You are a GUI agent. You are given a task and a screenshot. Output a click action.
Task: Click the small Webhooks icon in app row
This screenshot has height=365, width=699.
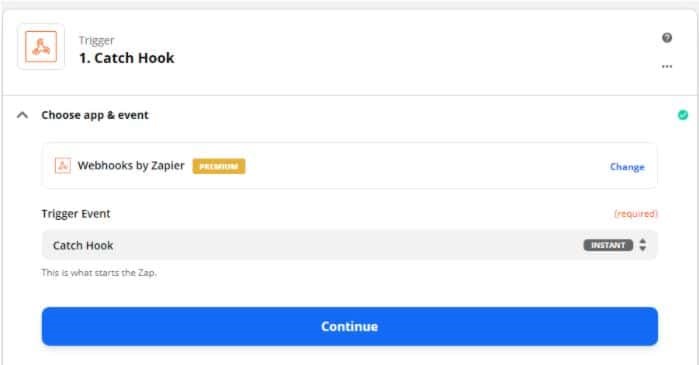tap(62, 166)
